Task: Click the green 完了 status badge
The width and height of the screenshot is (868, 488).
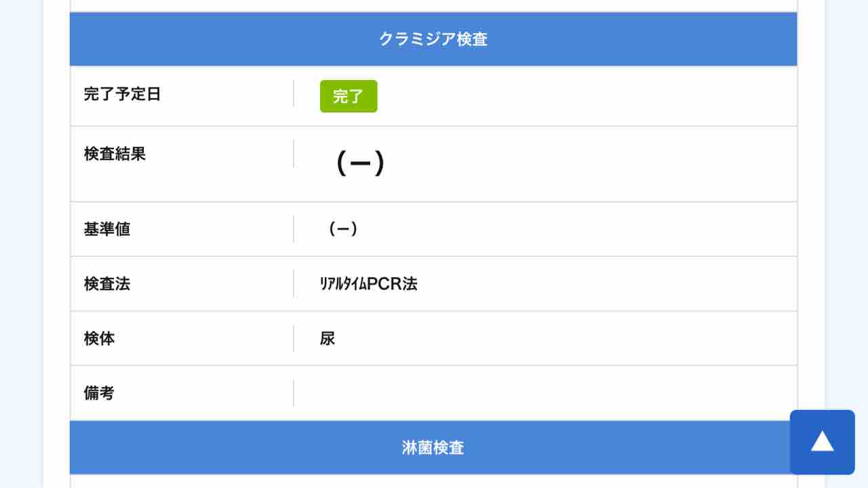Action: point(349,96)
